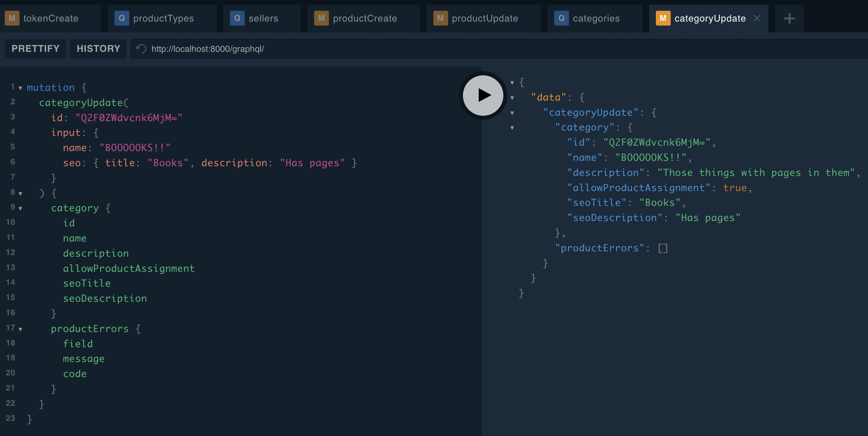Collapse the "categoryUpdate" response node

point(512,113)
